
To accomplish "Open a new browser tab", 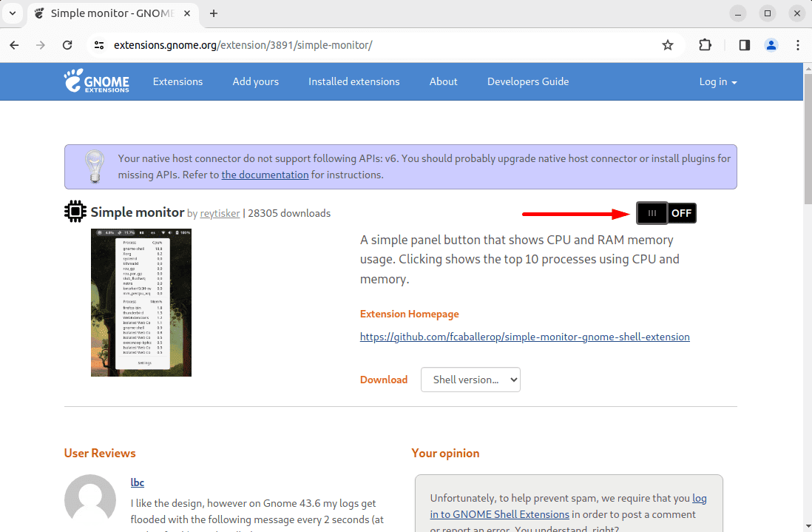I will pyautogui.click(x=214, y=13).
